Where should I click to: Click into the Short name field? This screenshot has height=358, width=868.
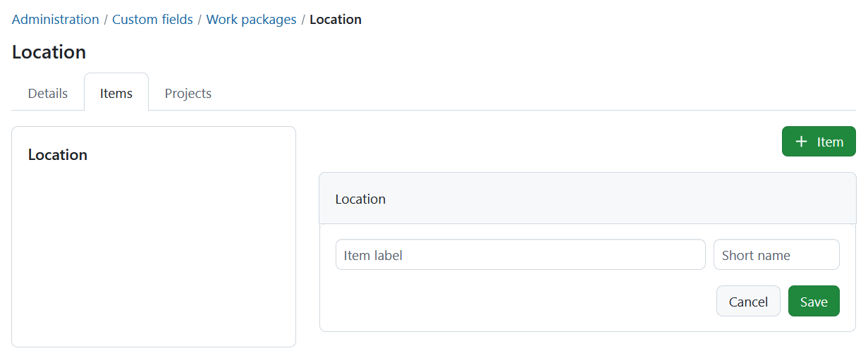[776, 255]
